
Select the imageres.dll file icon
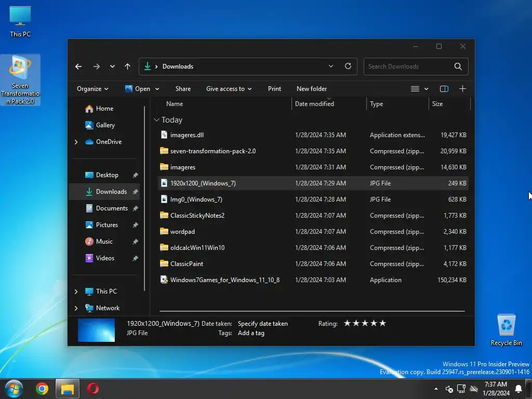pyautogui.click(x=164, y=135)
